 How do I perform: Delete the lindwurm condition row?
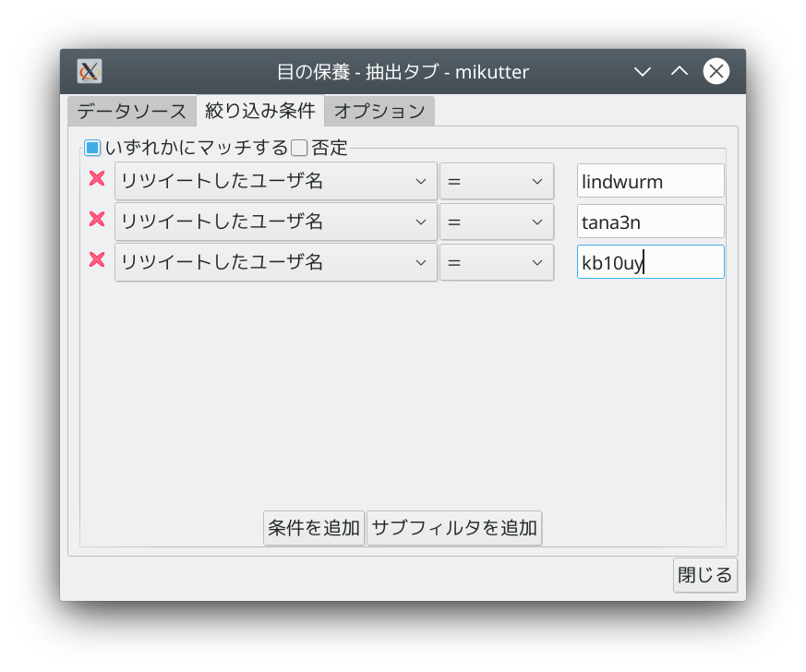point(97,179)
